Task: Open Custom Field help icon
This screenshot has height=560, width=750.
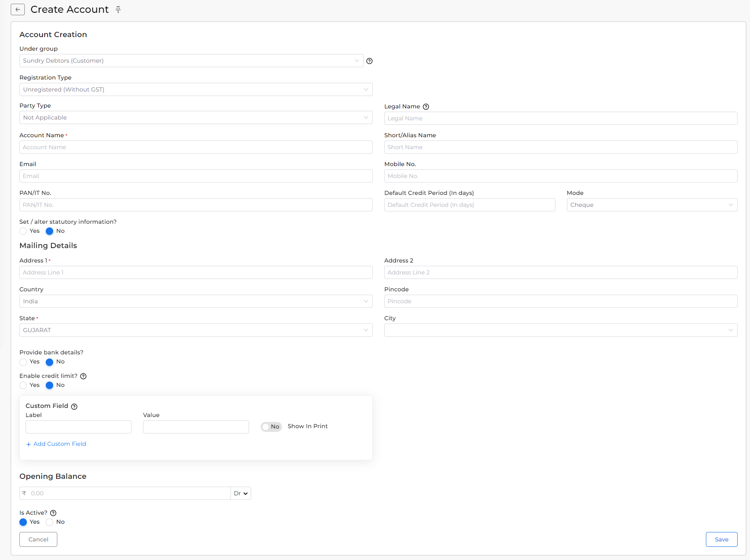Action: point(74,407)
